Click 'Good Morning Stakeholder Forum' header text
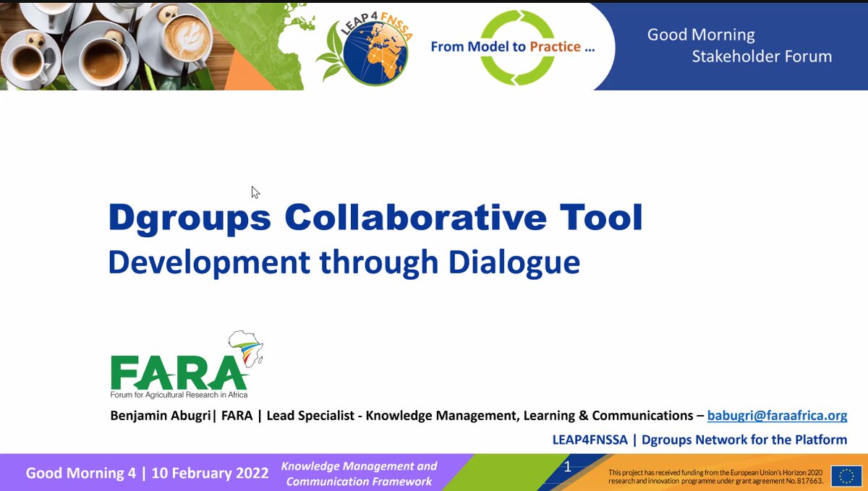 click(x=739, y=45)
